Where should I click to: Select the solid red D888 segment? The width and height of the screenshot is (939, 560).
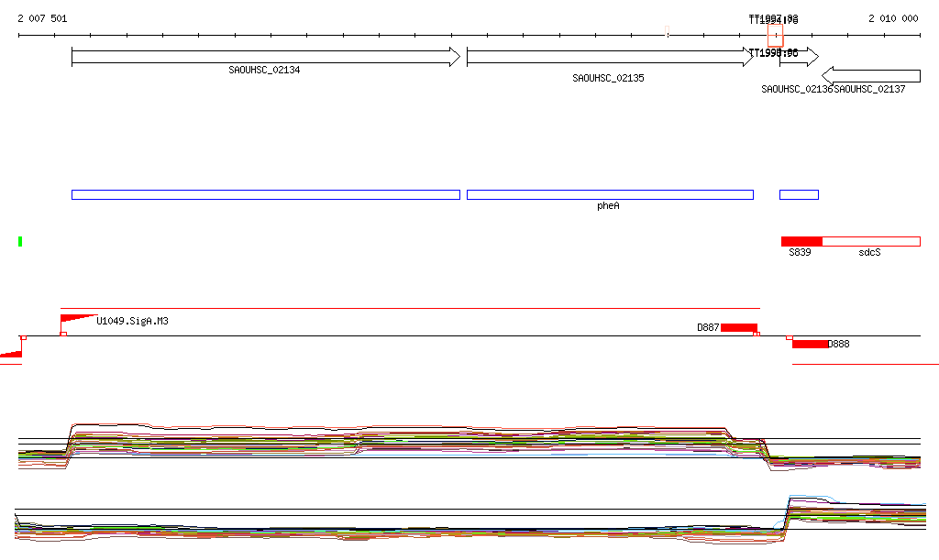tap(810, 345)
